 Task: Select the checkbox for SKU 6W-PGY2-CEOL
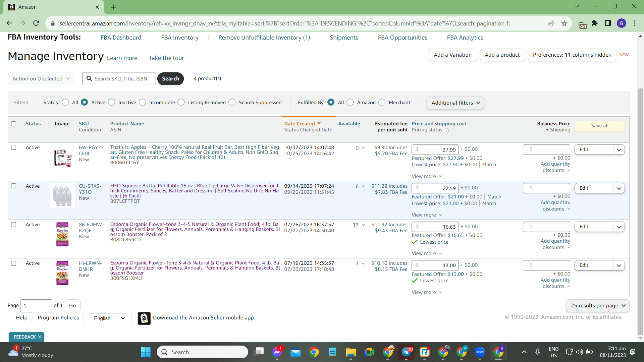14,147
